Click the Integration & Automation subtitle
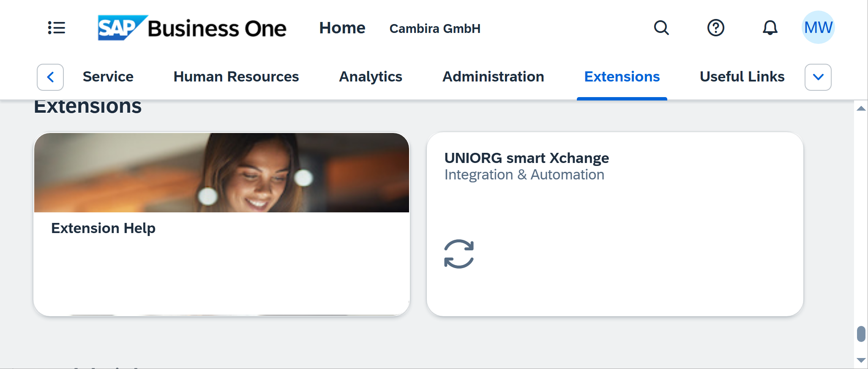 [x=524, y=175]
